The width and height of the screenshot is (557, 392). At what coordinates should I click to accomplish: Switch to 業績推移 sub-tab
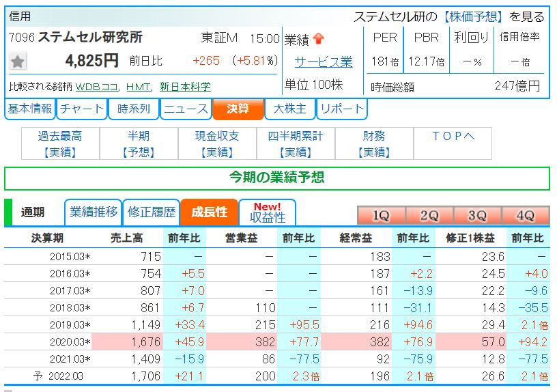point(94,212)
